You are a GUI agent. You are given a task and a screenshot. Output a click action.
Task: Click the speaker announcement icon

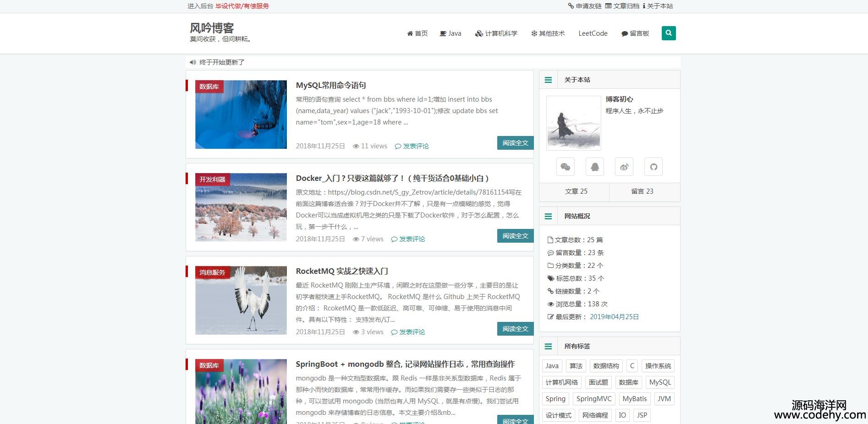[193, 62]
